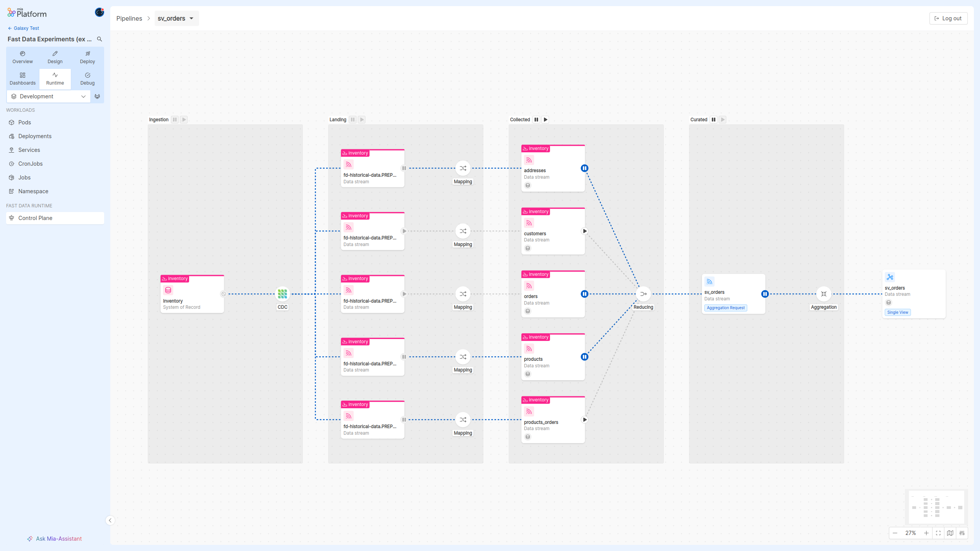980x551 pixels.
Task: Open the sv_orders pipeline dropdown
Action: (176, 18)
